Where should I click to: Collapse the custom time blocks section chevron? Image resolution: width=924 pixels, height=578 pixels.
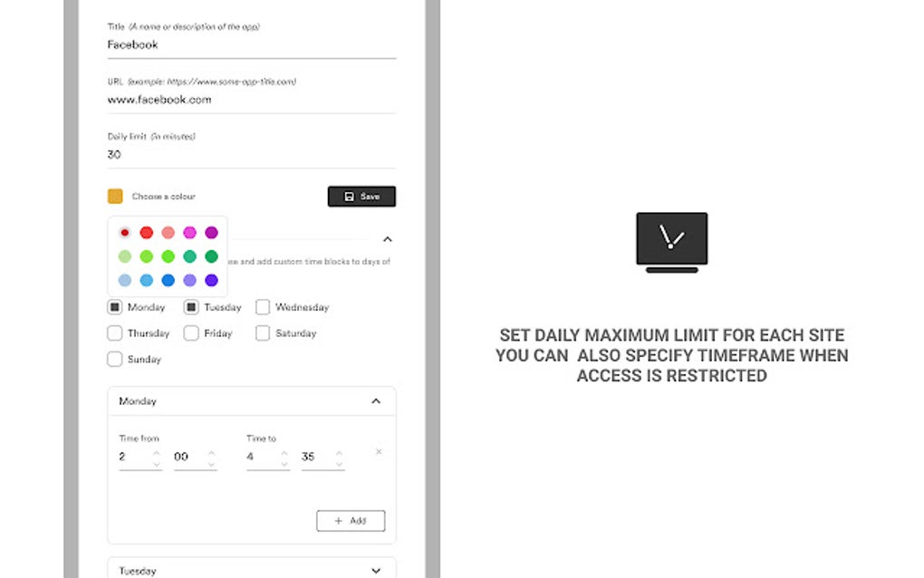click(x=388, y=239)
